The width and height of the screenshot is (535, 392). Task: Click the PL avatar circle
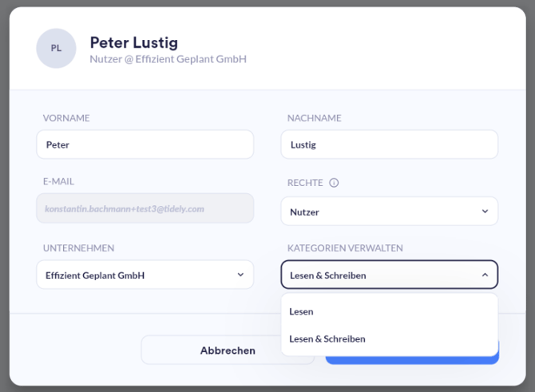click(56, 48)
